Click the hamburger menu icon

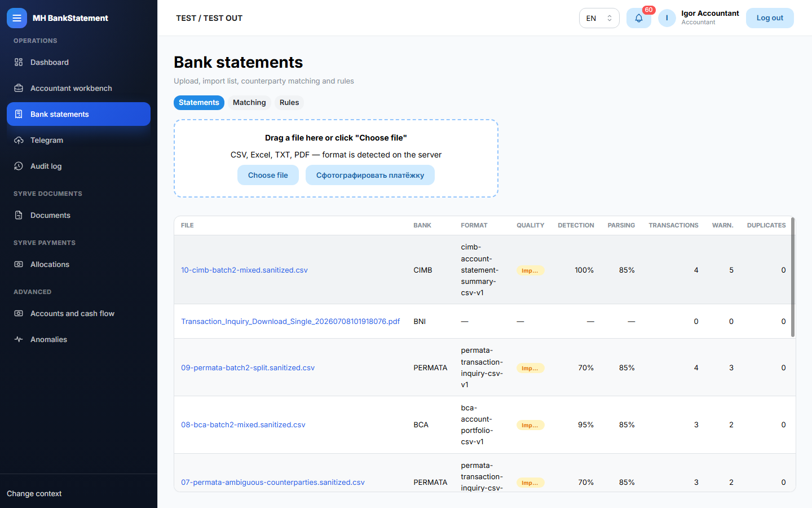click(17, 18)
